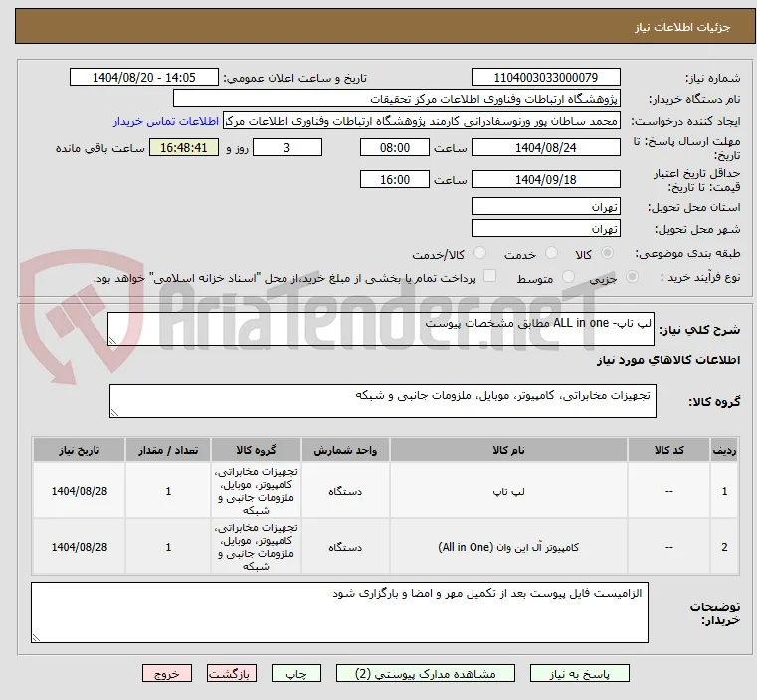Click the کامپیوتر آل این وان (All in One) cell
Screen dimensions: 757x700
(508, 547)
